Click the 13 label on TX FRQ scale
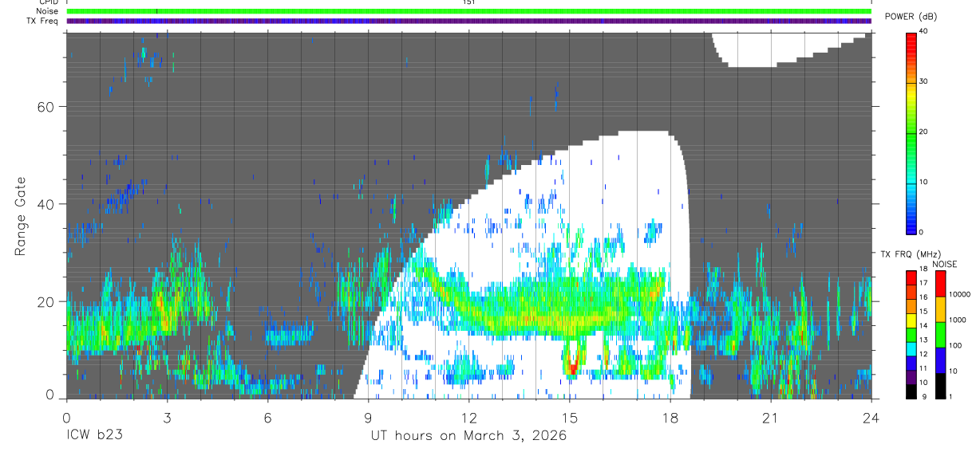Image resolution: width=980 pixels, height=452 pixels. 924,340
